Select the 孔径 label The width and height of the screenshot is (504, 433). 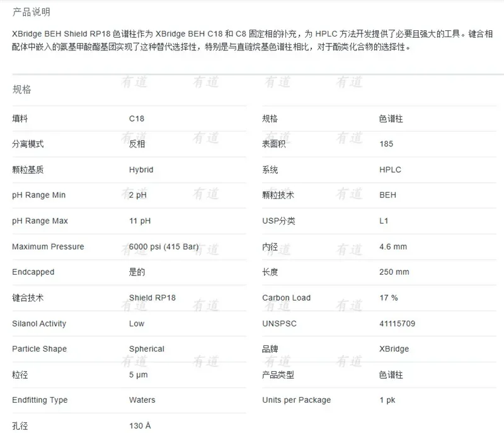[20, 426]
